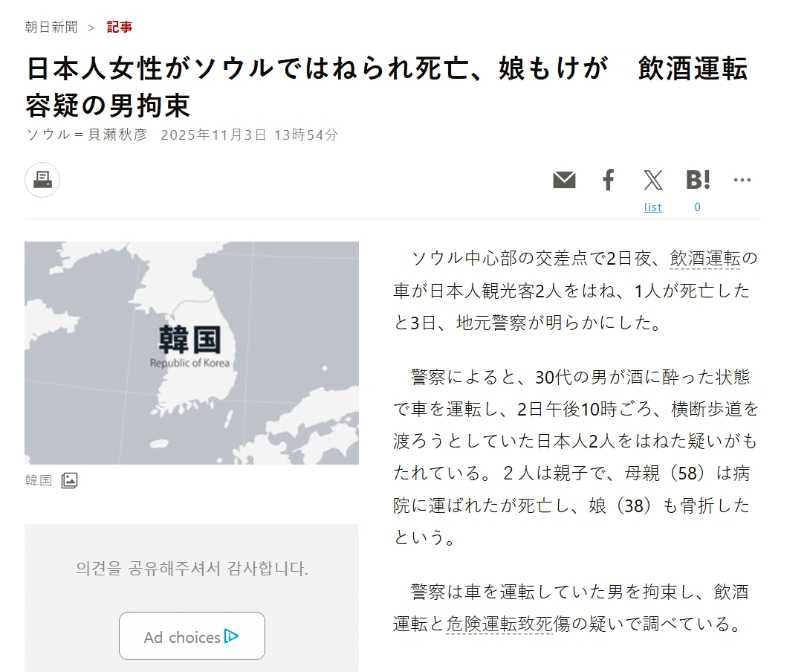Click the 韓国 caption text below the map
This screenshot has height=672, width=810.
tap(39, 480)
